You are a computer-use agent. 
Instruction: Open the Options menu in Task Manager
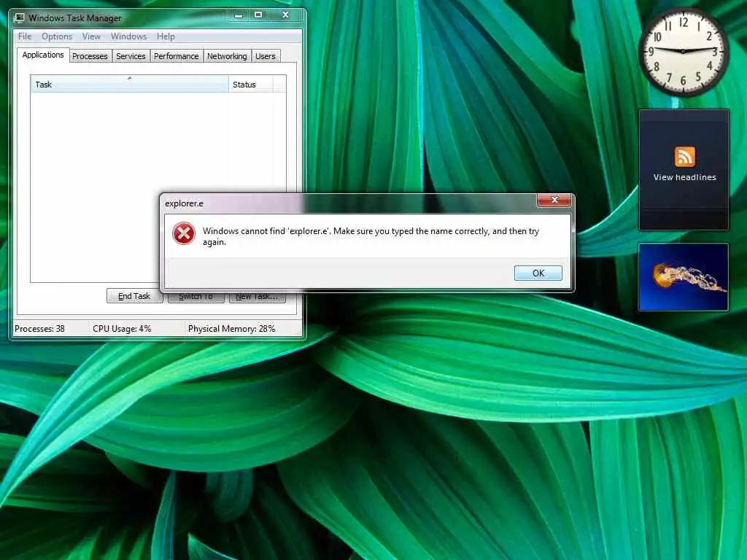(57, 36)
